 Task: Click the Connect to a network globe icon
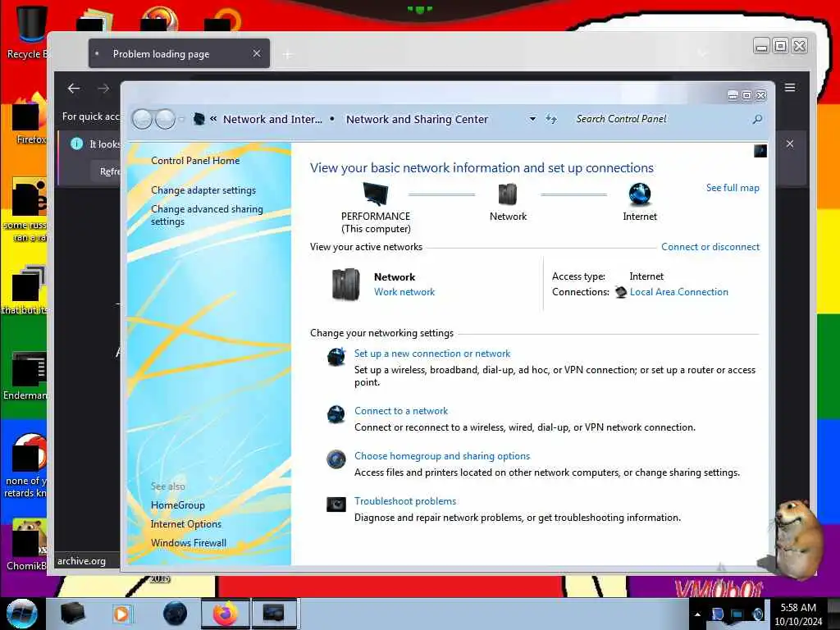pyautogui.click(x=336, y=413)
